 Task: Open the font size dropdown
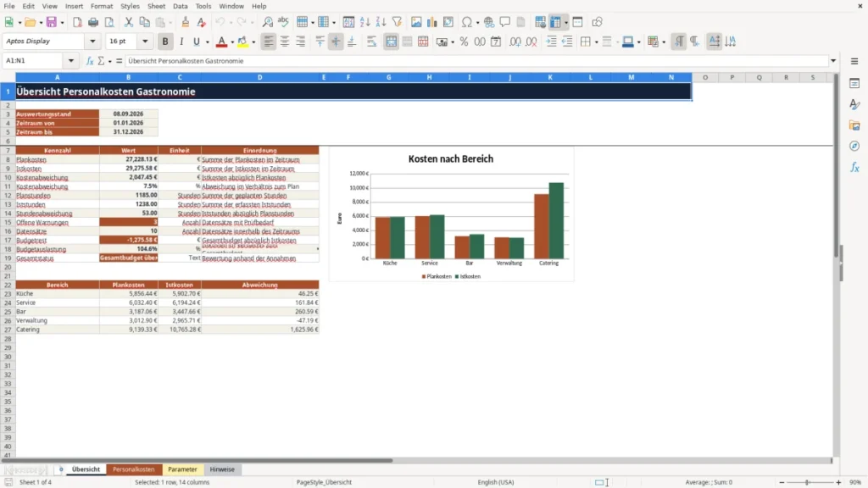tap(145, 42)
